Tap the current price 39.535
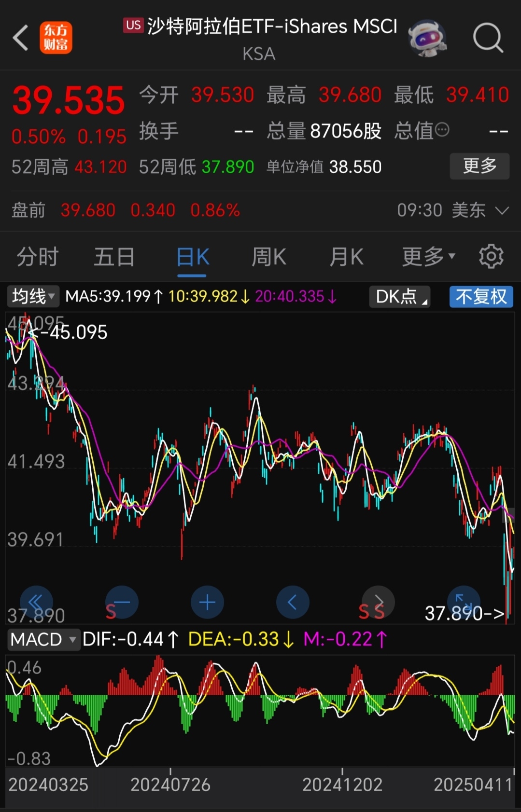Viewport: 521px width, 812px height. [x=69, y=100]
